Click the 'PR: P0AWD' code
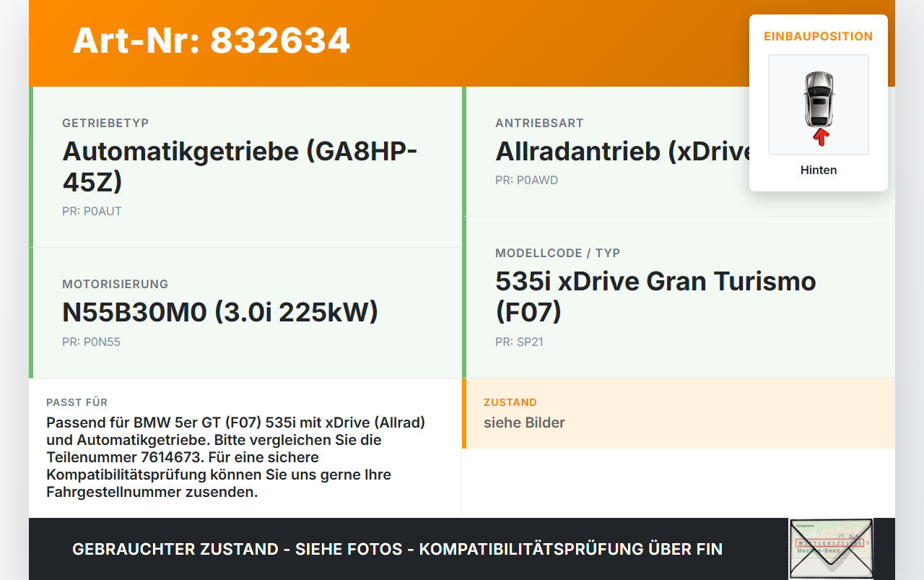The image size is (924, 580). (x=527, y=181)
